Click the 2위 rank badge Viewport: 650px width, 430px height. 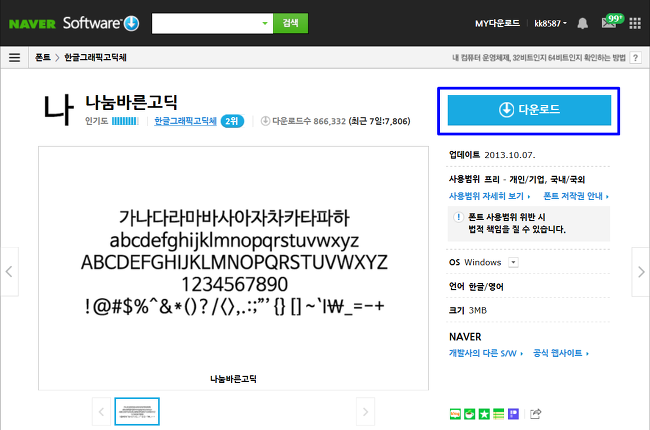[232, 121]
